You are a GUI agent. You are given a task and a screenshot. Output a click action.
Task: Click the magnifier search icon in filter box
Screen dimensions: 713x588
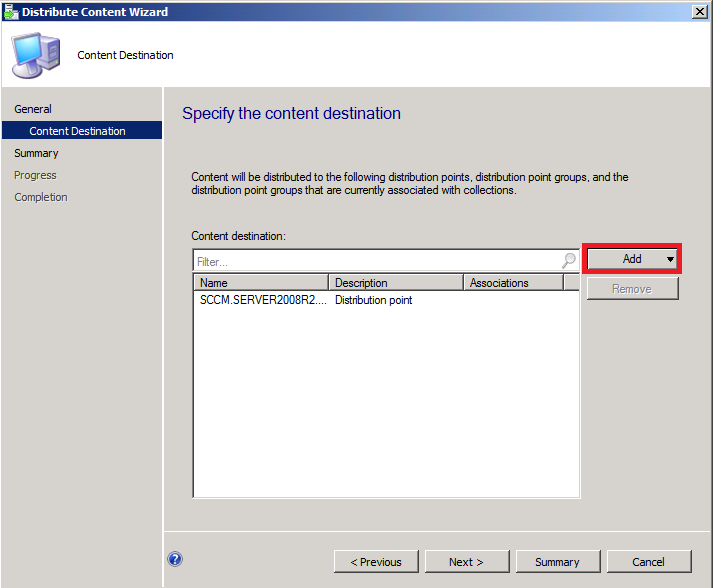coord(569,261)
